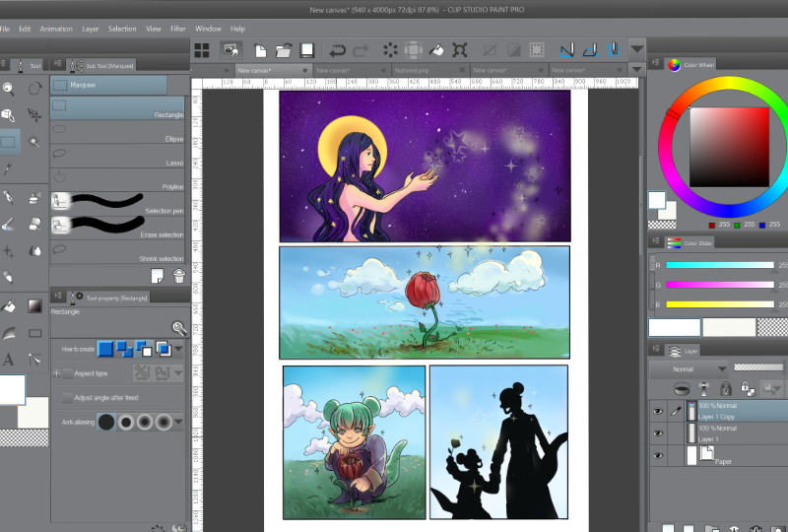Switch to the featured.png tab

[430, 70]
